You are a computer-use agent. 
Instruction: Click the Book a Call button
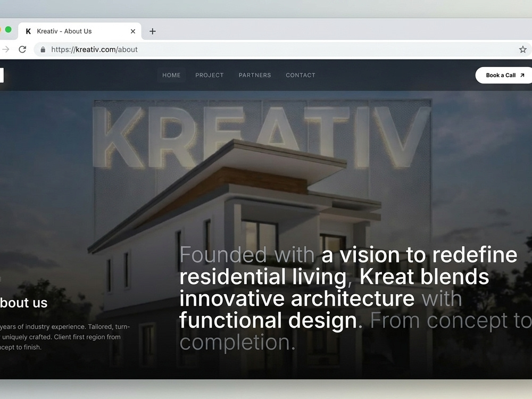(x=504, y=76)
